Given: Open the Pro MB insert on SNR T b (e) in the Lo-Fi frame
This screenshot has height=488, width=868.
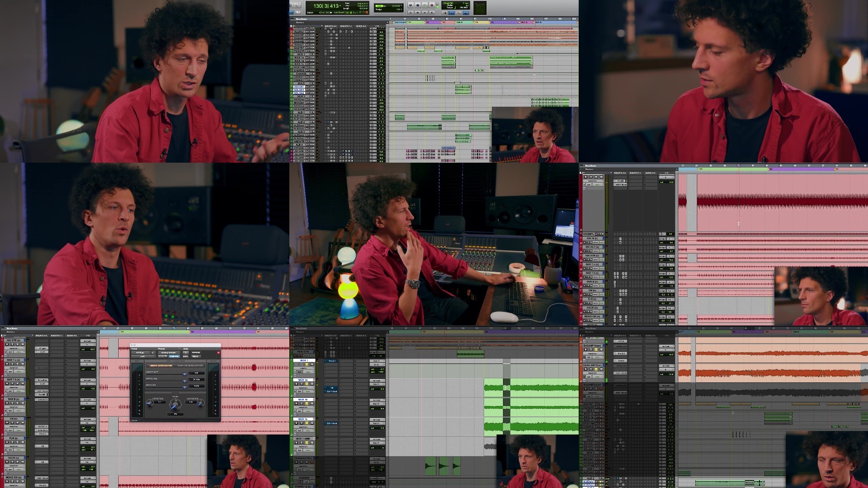Looking at the screenshot, I should [41, 395].
